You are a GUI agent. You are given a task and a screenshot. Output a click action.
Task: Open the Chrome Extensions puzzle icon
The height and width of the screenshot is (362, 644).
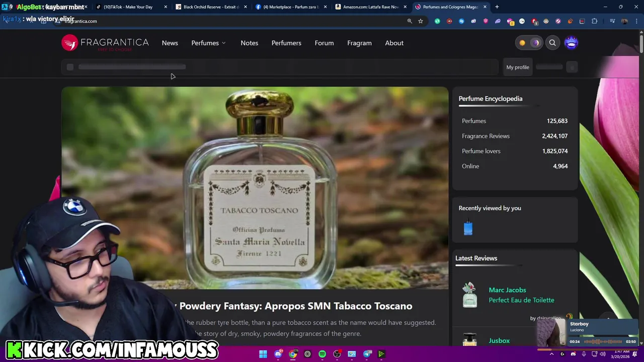click(x=595, y=21)
